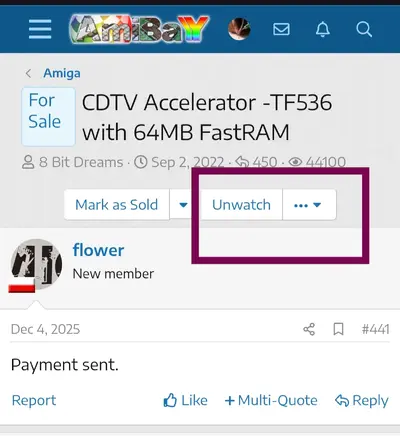Add post to Multi-Quote
400x436 pixels.
(x=271, y=400)
